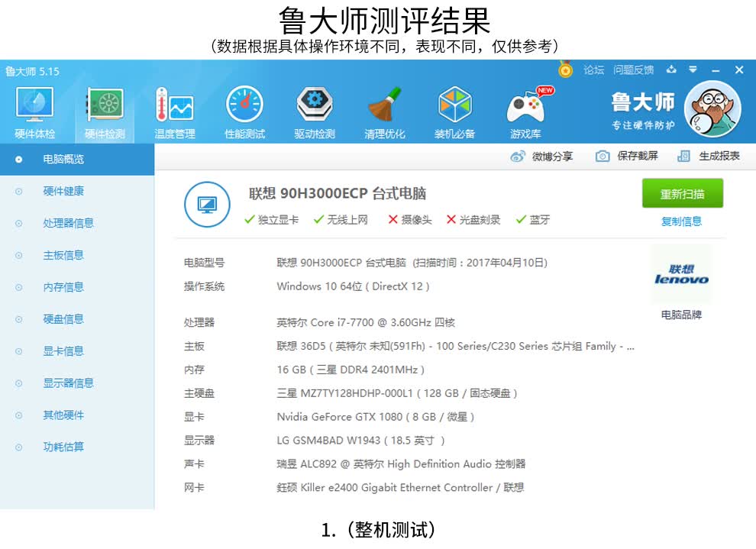Click processor value 英特尔 Core i7-7700
756x549 pixels.
366,322
